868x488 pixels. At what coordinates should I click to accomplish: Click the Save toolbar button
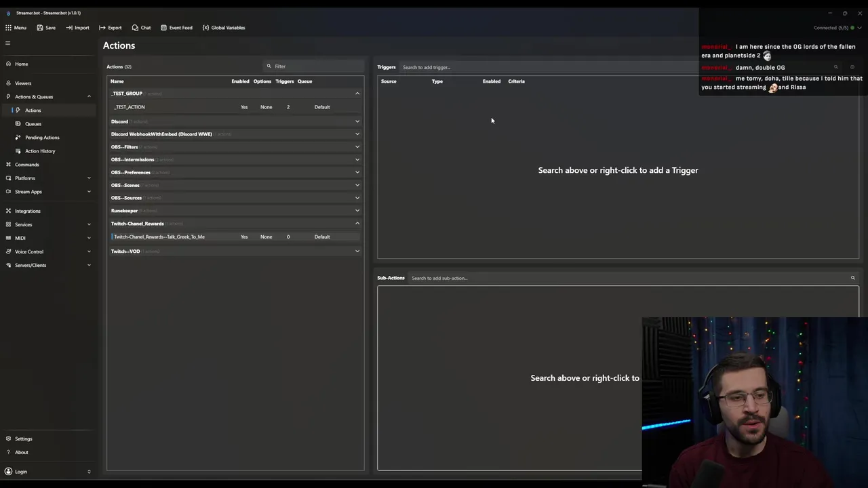coord(46,28)
